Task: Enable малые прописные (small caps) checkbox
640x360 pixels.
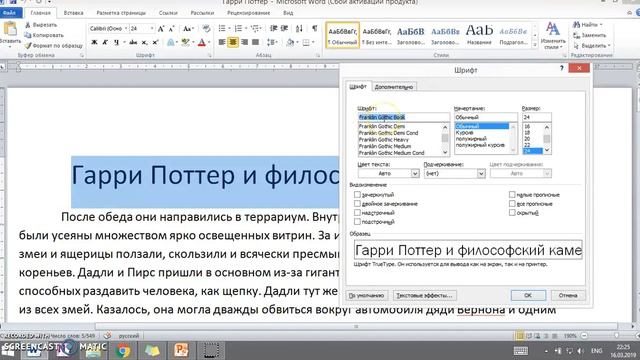Action: pos(512,195)
